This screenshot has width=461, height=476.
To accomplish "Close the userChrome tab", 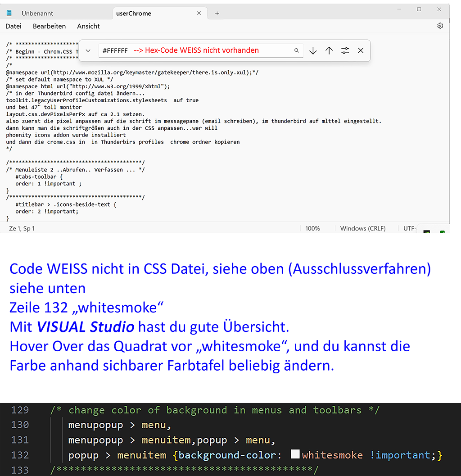I will pos(199,14).
